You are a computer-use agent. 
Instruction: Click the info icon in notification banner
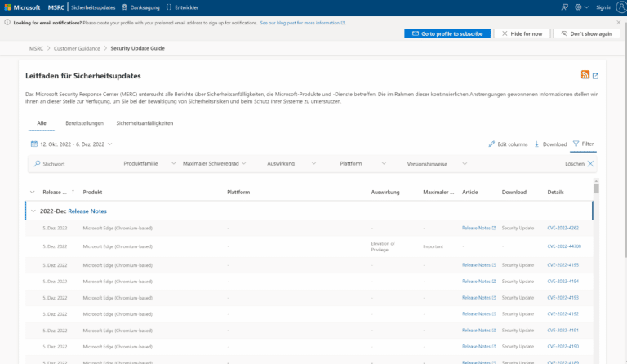pos(7,22)
